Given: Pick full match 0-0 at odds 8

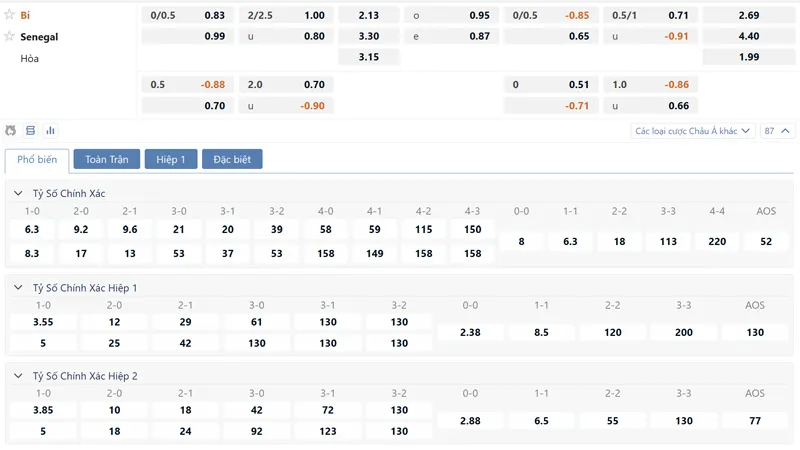Looking at the screenshot, I should tap(521, 241).
